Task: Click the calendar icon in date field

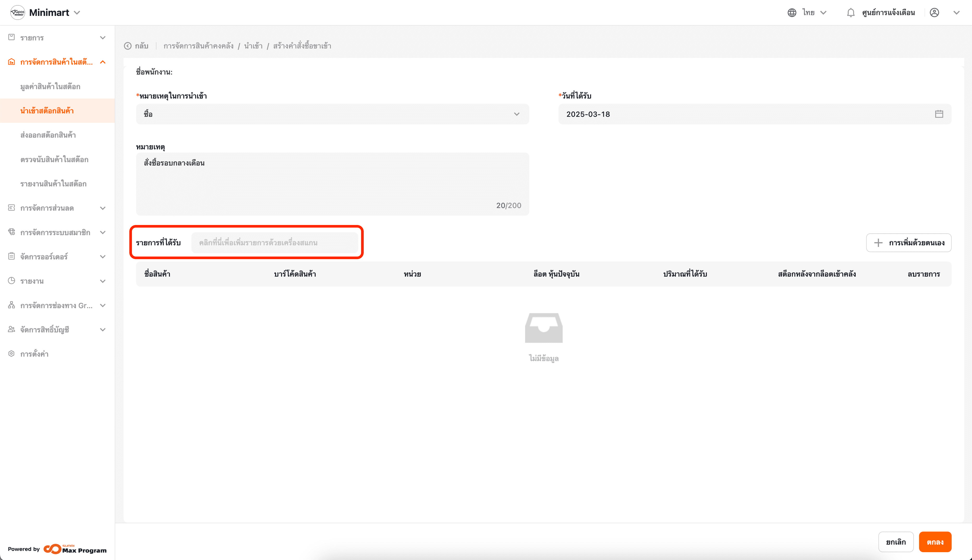Action: (939, 114)
